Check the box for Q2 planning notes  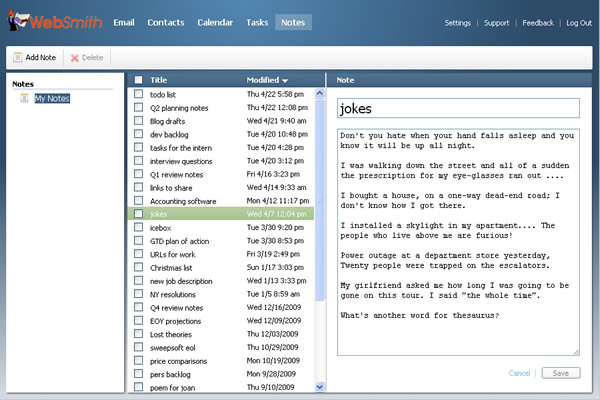(x=139, y=107)
